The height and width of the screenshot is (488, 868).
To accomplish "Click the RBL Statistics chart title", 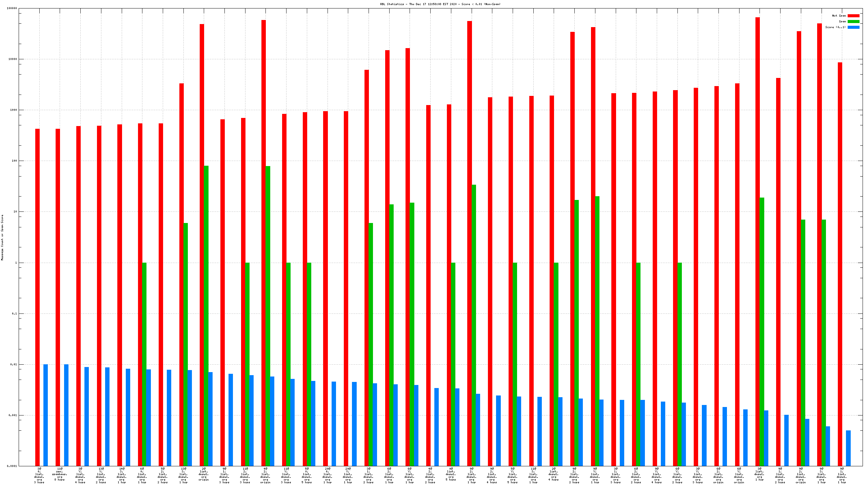I will click(x=440, y=4).
